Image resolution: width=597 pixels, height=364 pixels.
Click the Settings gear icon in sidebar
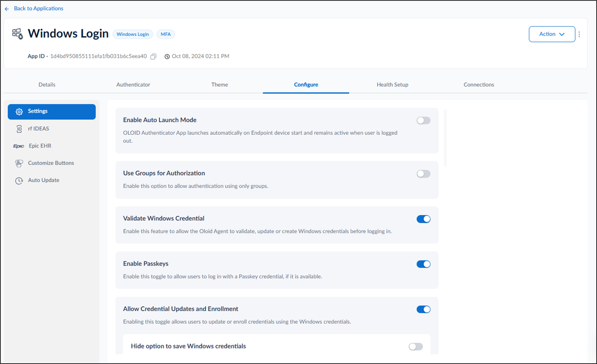(x=19, y=112)
